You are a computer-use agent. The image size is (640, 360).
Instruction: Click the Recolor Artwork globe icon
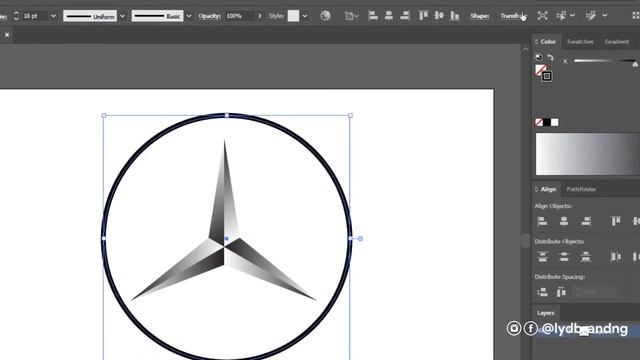[325, 16]
